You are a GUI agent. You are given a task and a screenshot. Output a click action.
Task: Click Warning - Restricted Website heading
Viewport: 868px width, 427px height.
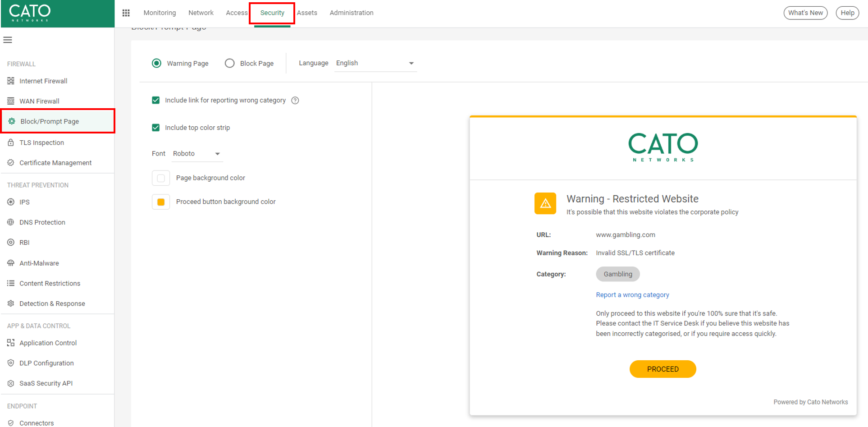point(632,199)
